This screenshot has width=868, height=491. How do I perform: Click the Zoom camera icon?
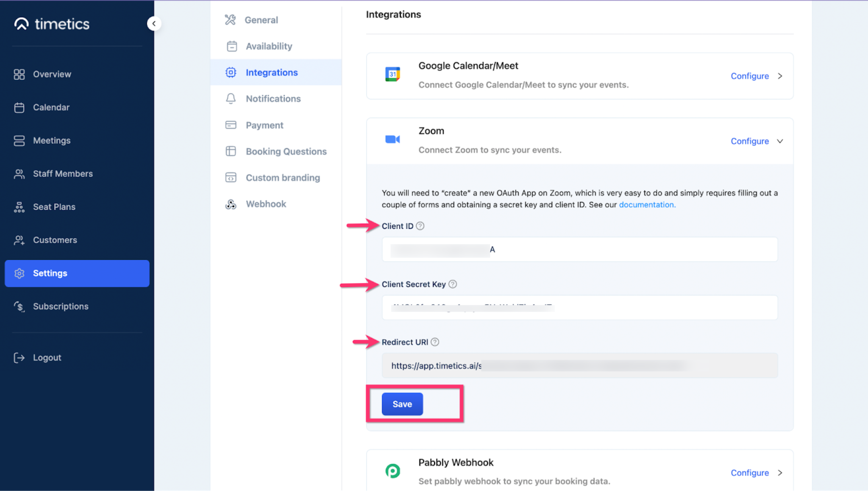click(392, 139)
